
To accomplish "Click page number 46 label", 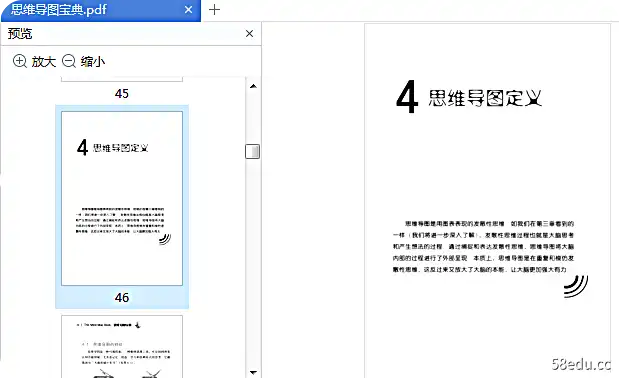I will [x=122, y=298].
